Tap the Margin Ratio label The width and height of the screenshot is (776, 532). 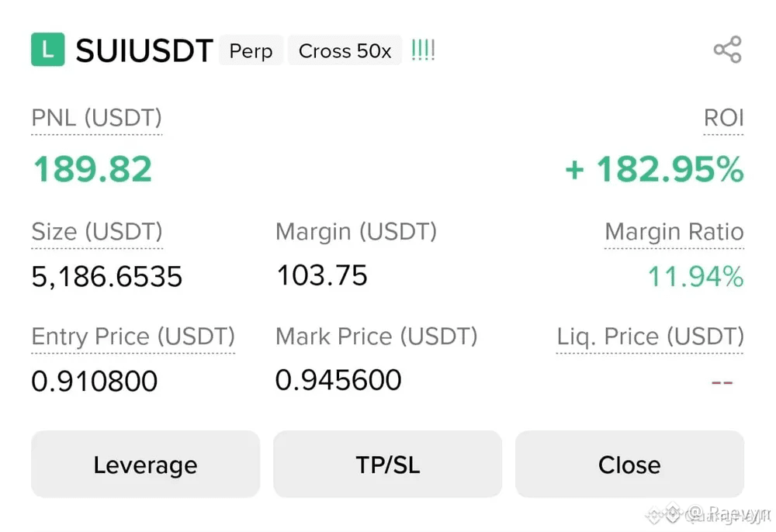click(674, 231)
